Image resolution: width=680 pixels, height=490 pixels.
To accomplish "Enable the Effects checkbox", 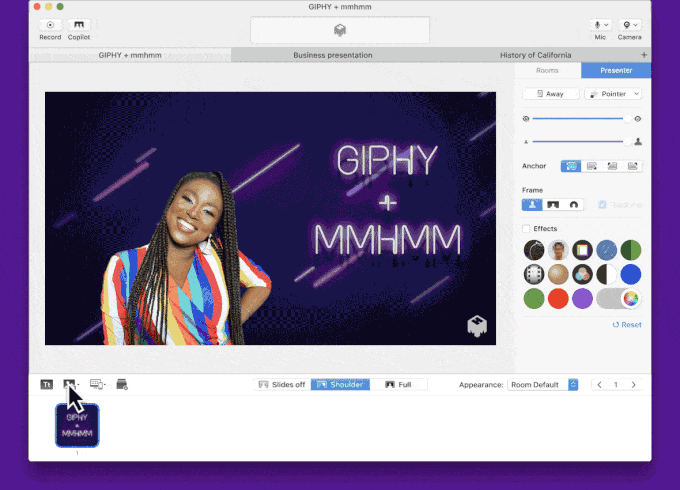I will pos(526,229).
